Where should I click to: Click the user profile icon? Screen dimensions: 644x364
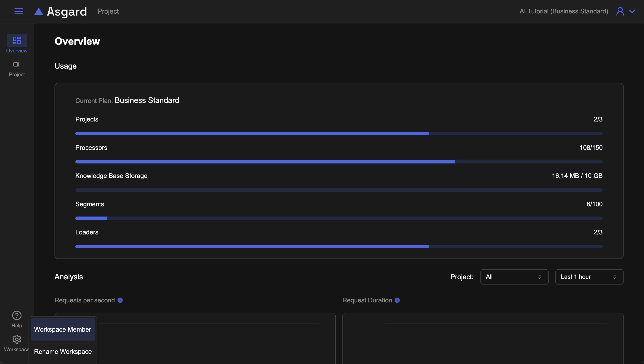(x=620, y=11)
